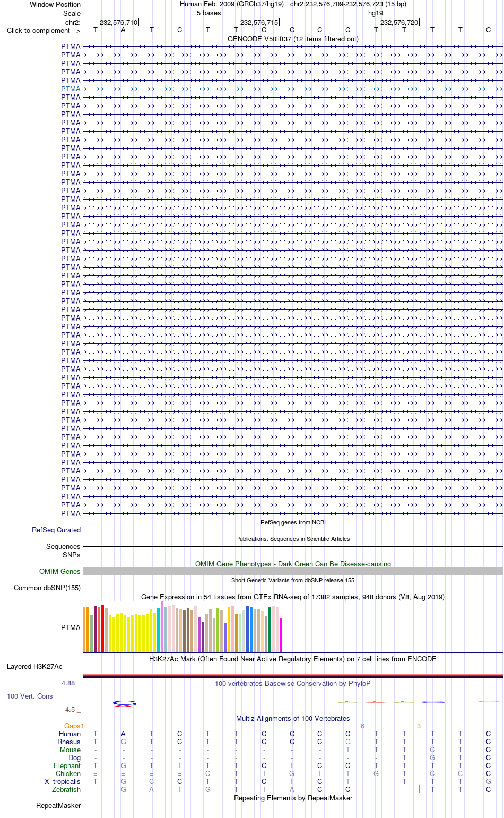The image size is (504, 818).
Task: Select the X_tropicalis alignment row label
Action: [x=63, y=781]
